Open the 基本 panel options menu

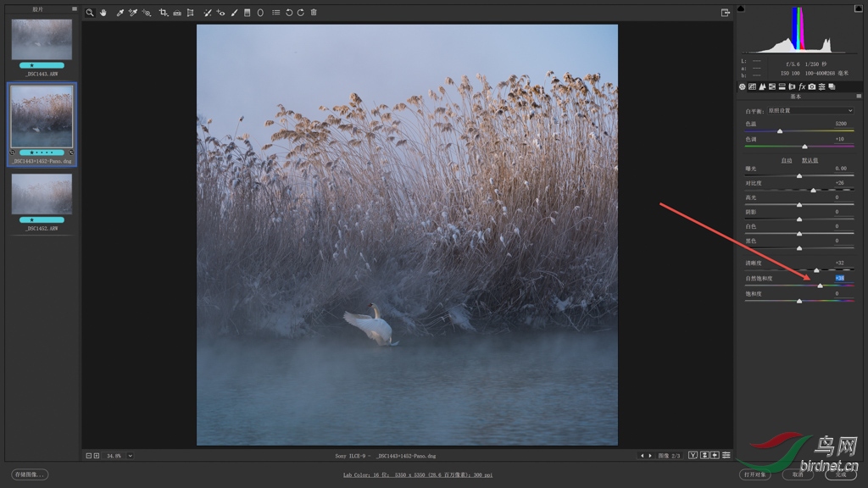tap(858, 97)
